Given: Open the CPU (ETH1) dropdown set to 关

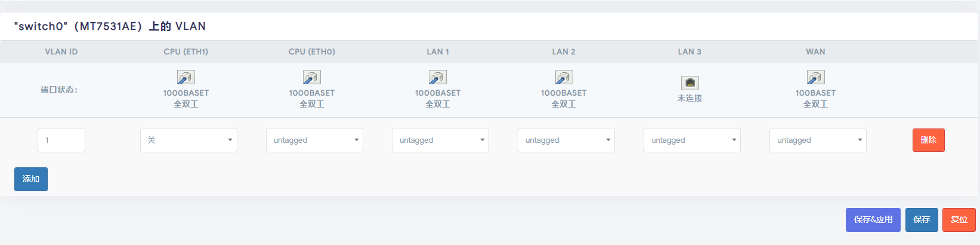Looking at the screenshot, I should tap(188, 140).
